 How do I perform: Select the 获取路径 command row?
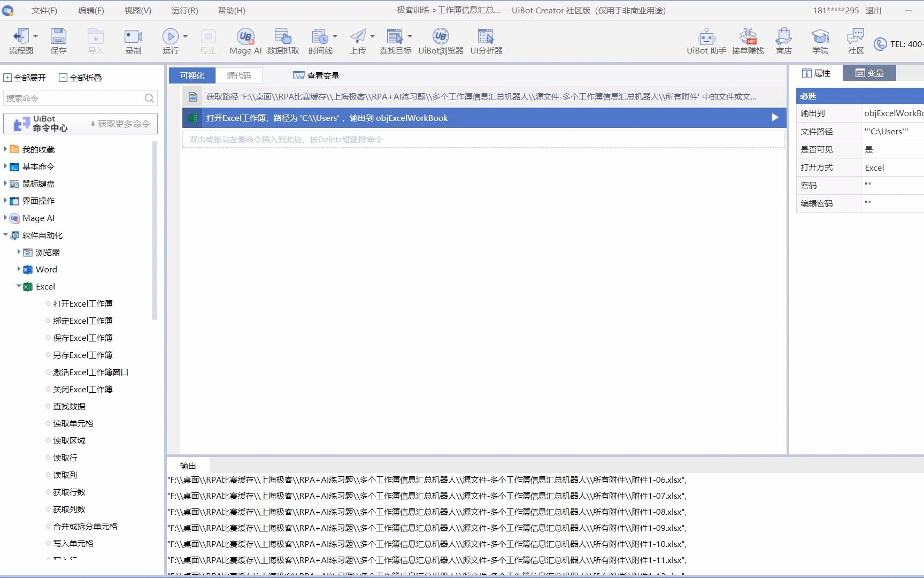(x=484, y=96)
